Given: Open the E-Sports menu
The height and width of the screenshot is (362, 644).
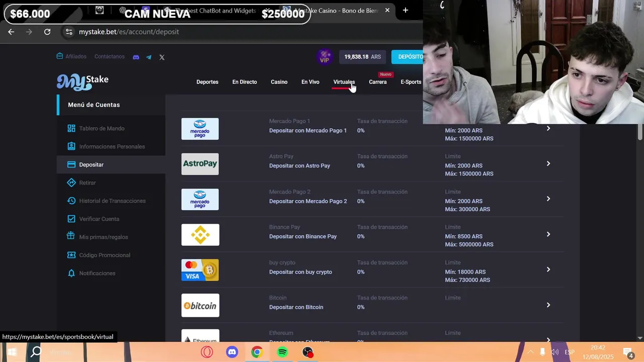Looking at the screenshot, I should coord(411,82).
